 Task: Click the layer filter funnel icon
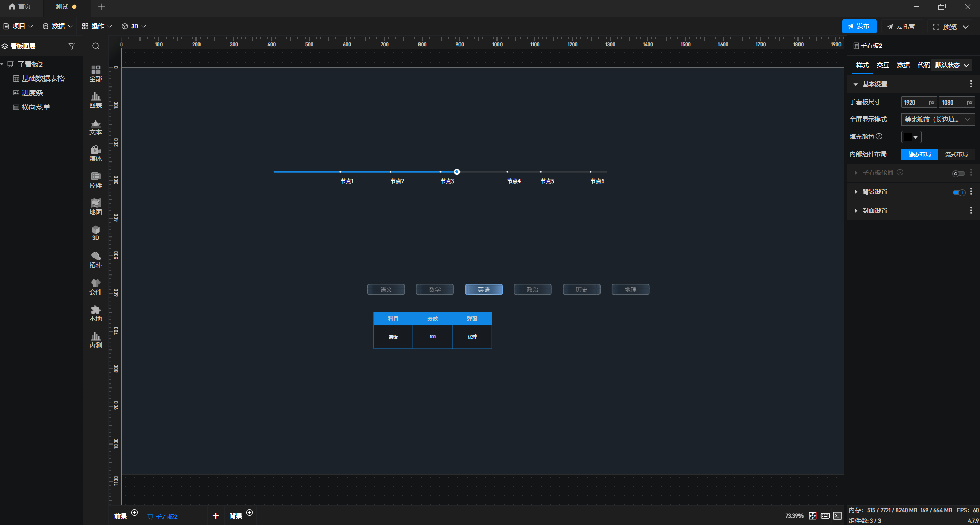tap(72, 46)
